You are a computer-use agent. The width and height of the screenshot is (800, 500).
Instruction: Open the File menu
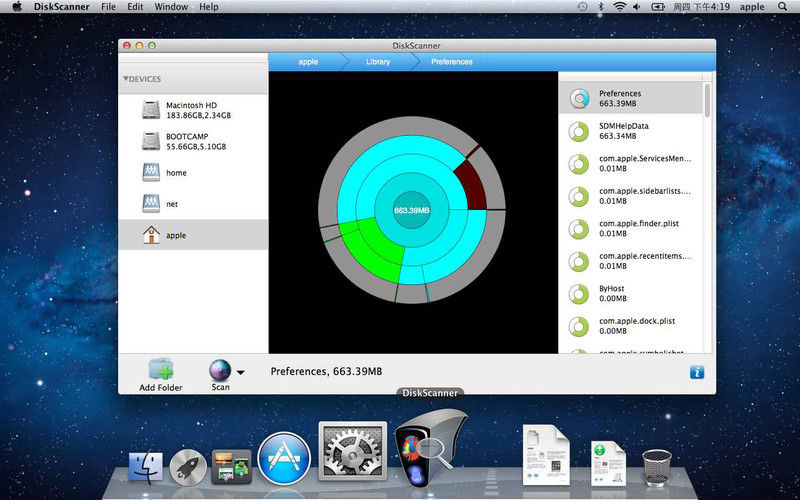[108, 7]
